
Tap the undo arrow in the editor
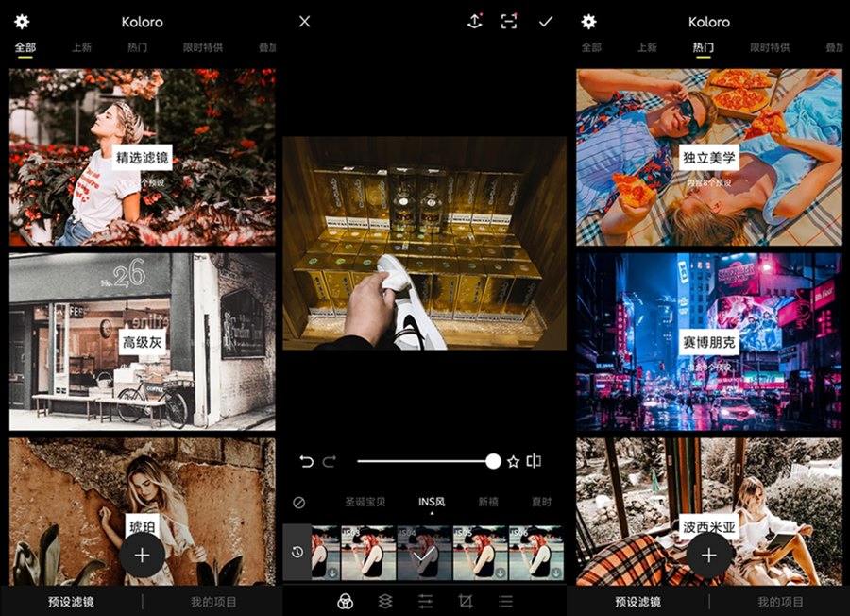coord(305,461)
